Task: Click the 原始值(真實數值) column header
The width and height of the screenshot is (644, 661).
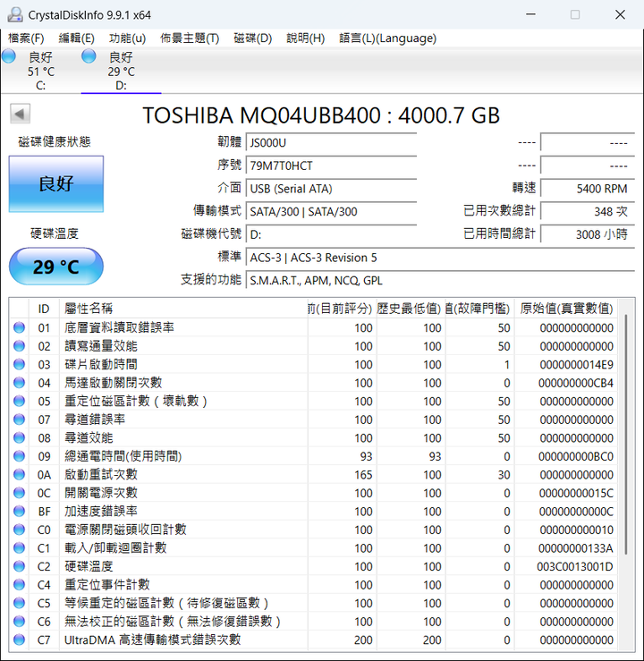Action: pyautogui.click(x=566, y=309)
